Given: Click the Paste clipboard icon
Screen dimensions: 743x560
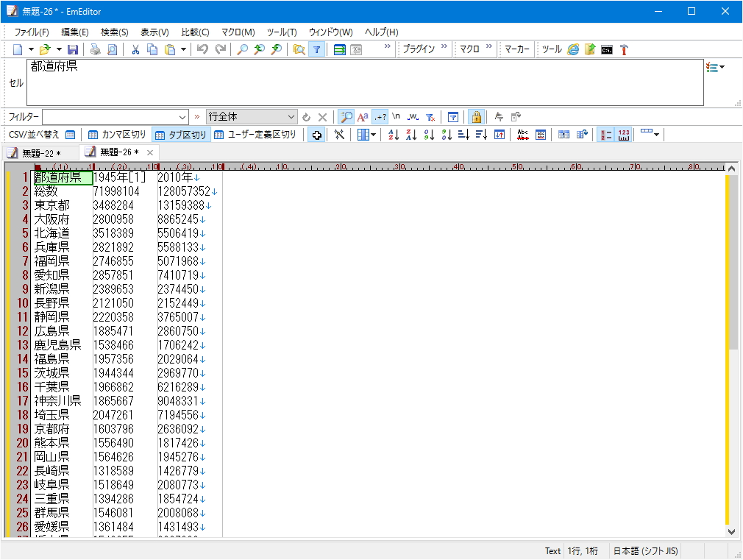Looking at the screenshot, I should click(x=170, y=49).
